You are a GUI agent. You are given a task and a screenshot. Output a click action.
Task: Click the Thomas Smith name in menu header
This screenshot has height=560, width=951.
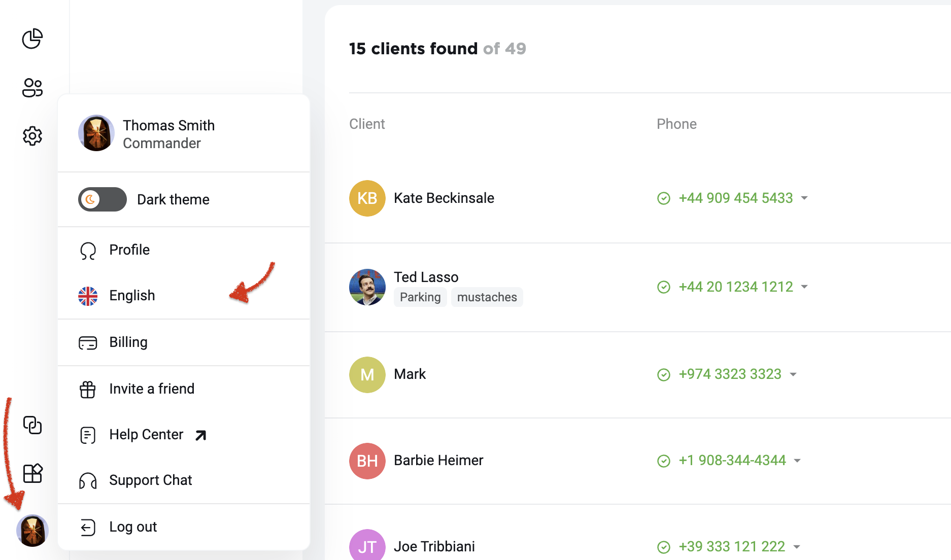(168, 125)
